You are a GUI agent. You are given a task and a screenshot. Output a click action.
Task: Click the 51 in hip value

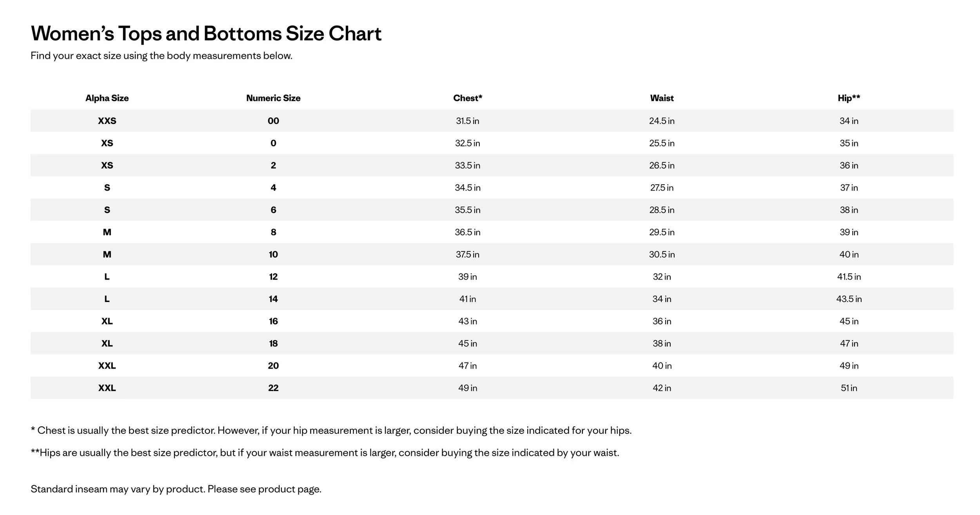pos(849,388)
